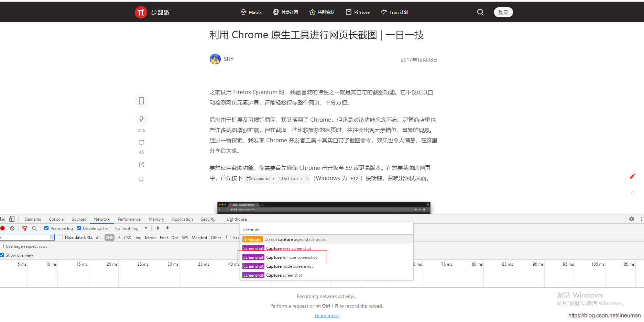The height and width of the screenshot is (322, 644).
Task: Click the mobile phone icon in article sidebar
Action: [x=141, y=101]
